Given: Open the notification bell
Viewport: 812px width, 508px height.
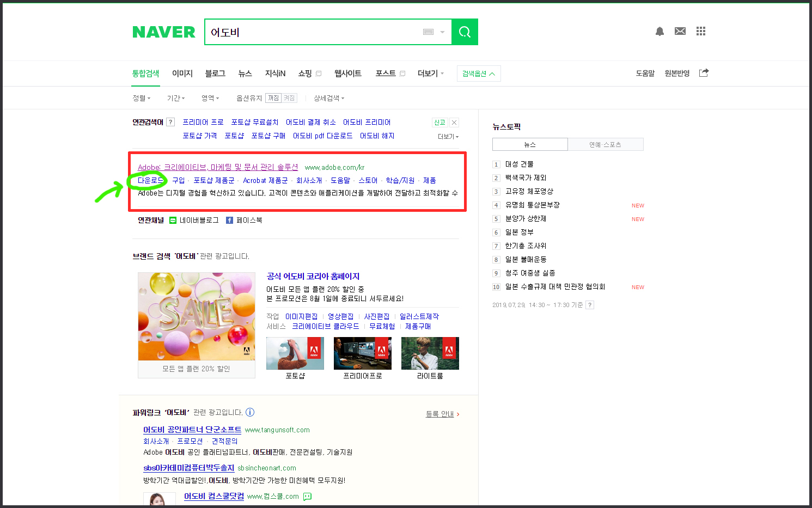Looking at the screenshot, I should pos(660,32).
